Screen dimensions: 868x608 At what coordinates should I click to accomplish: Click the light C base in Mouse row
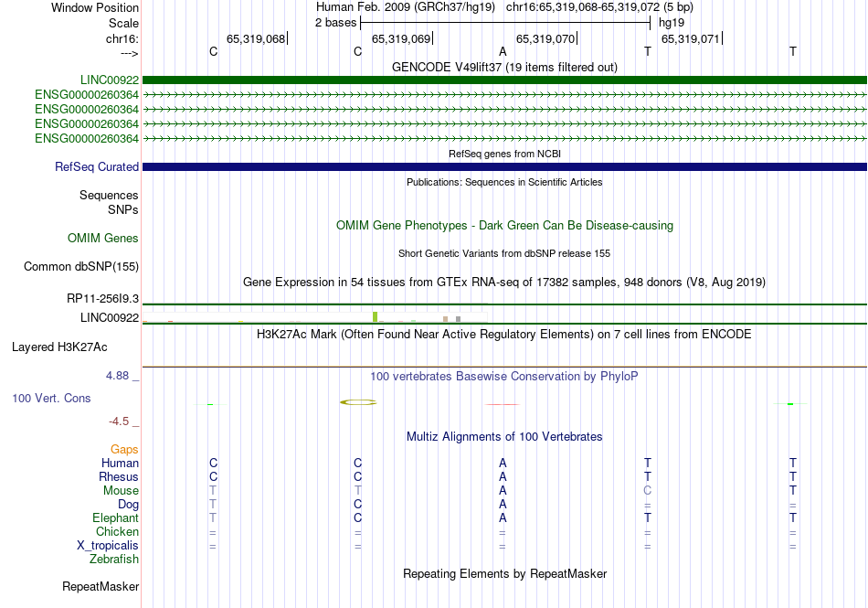pos(647,491)
